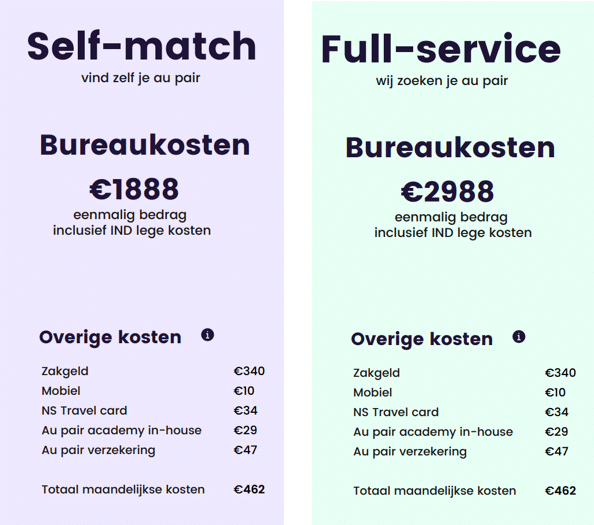This screenshot has height=525, width=594.
Task: Click Bureaukosten title in Full-service card
Action: 450,147
